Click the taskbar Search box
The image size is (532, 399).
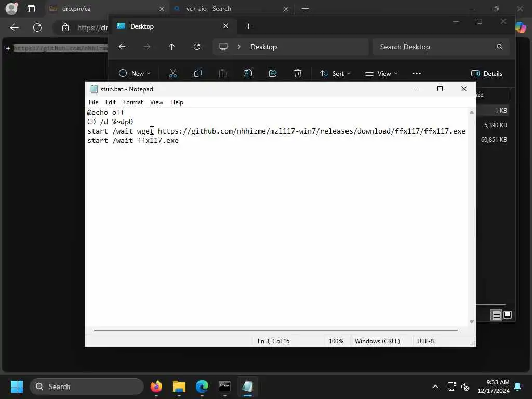[87, 387]
